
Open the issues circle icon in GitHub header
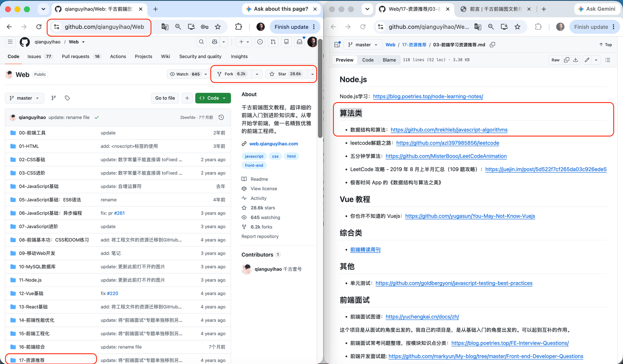260,42
